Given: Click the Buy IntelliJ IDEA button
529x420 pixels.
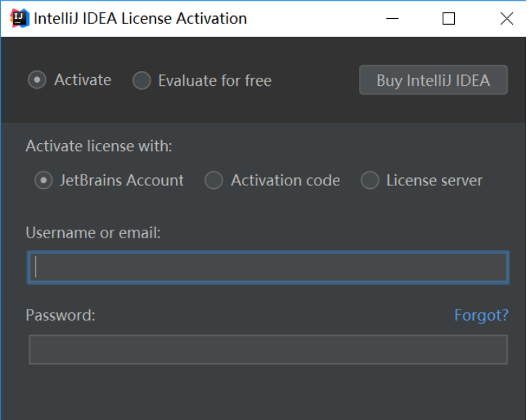Looking at the screenshot, I should click(x=433, y=80).
